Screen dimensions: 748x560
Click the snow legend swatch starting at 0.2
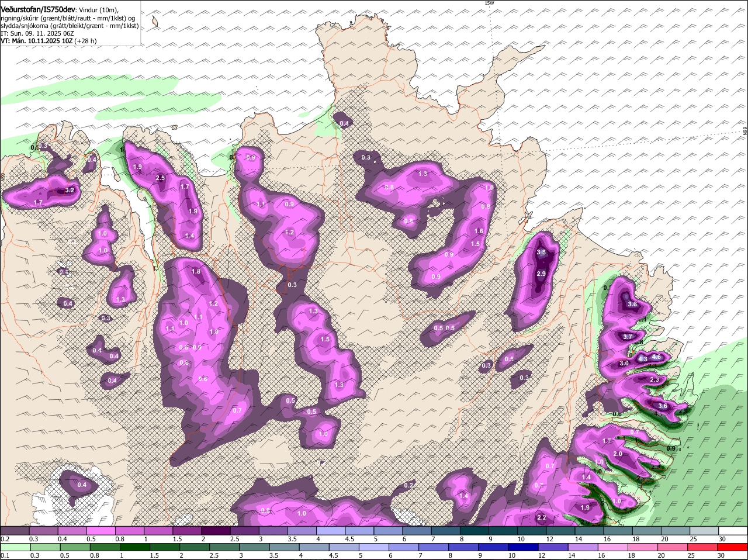point(15,531)
